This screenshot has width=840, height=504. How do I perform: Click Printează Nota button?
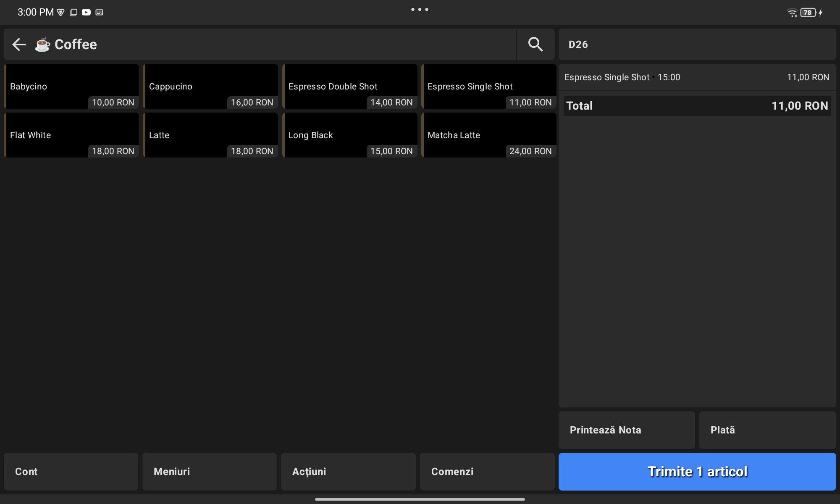point(626,430)
